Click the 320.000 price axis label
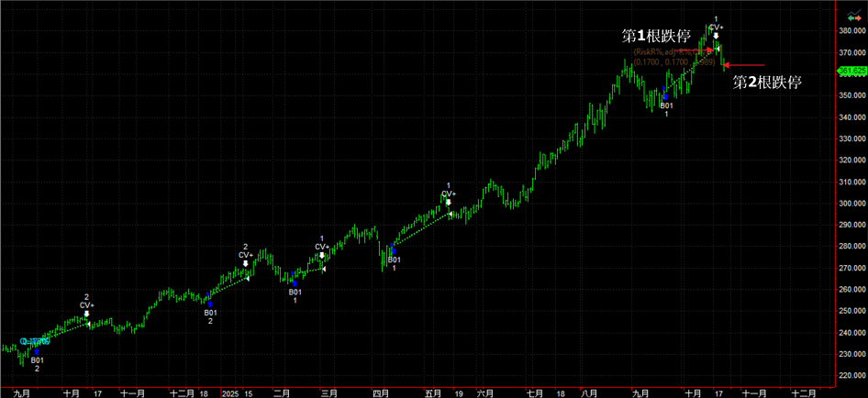Viewport: 868px width, 398px height. pos(852,160)
